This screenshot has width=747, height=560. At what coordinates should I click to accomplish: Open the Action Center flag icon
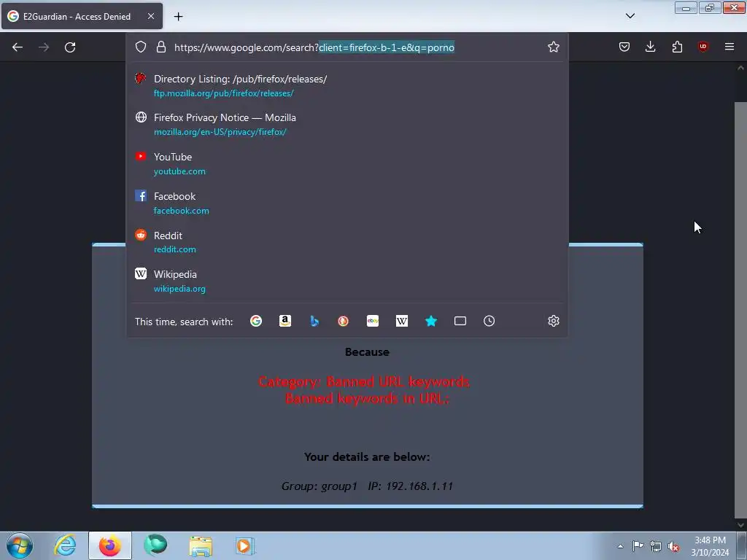coord(638,546)
